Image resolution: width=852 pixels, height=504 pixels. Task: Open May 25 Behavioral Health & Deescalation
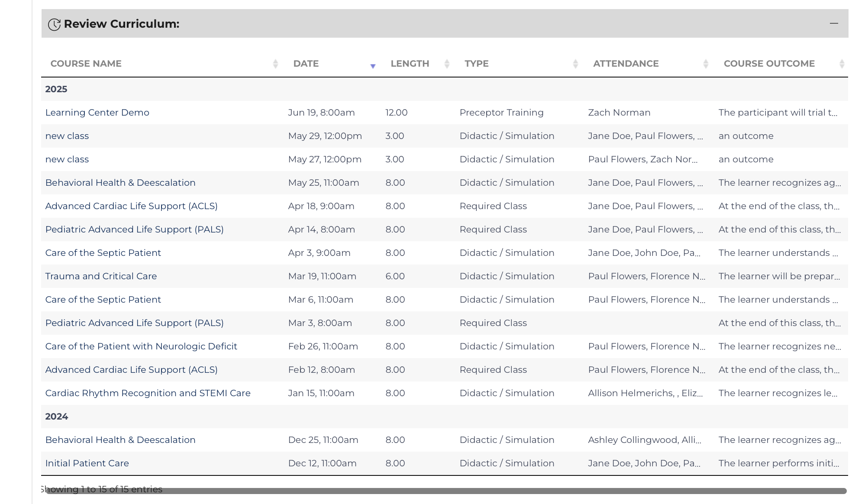click(x=120, y=183)
